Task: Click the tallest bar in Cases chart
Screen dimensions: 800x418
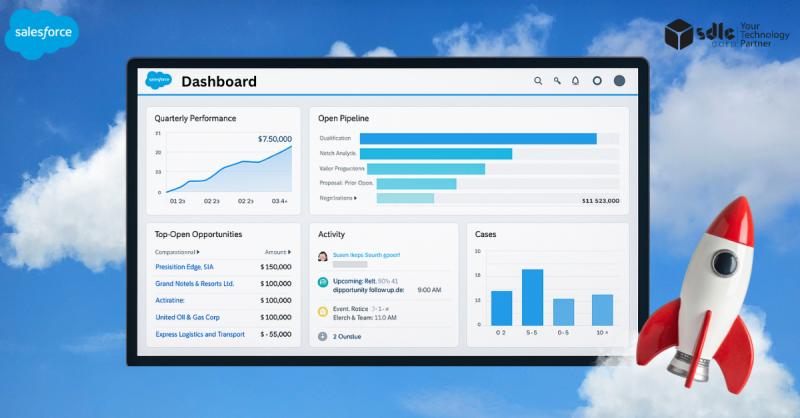Action: (x=532, y=297)
